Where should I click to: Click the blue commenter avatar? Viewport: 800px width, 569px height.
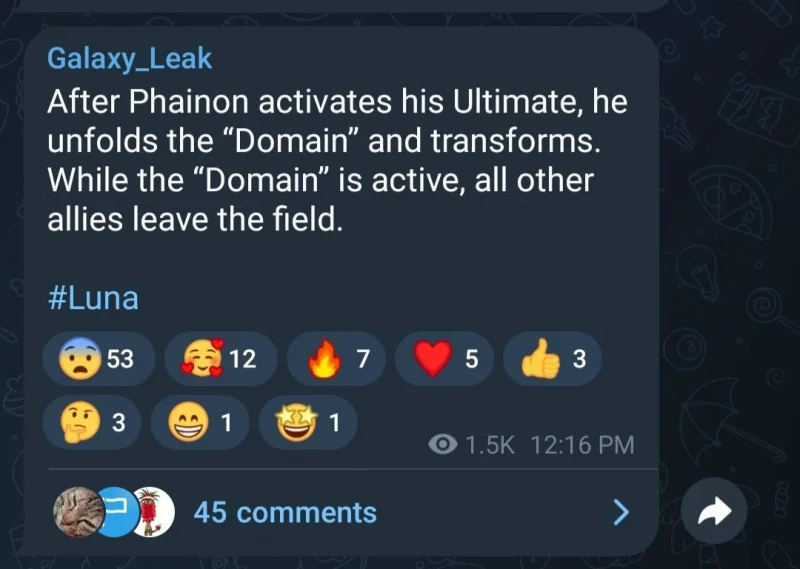[x=115, y=512]
